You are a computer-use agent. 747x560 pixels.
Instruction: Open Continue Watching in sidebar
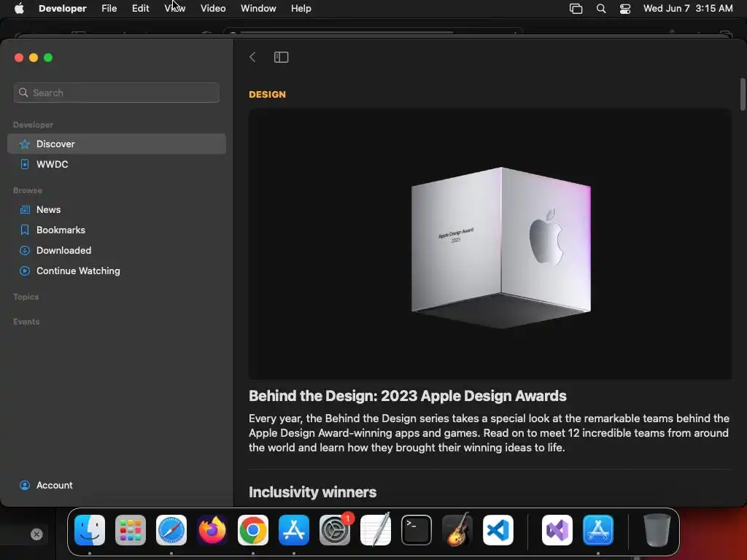click(117, 271)
